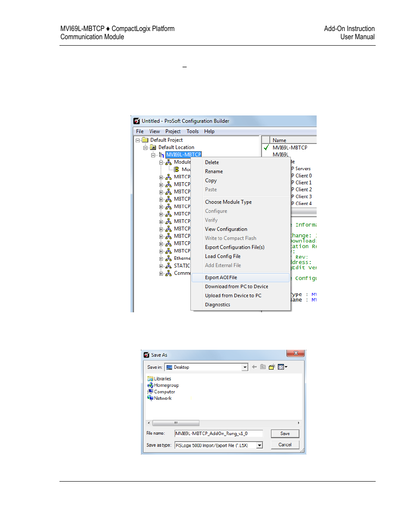Screen dimensions: 411x532
Task: Click the scrollbar right arrow in Save As
Action: coord(299,423)
